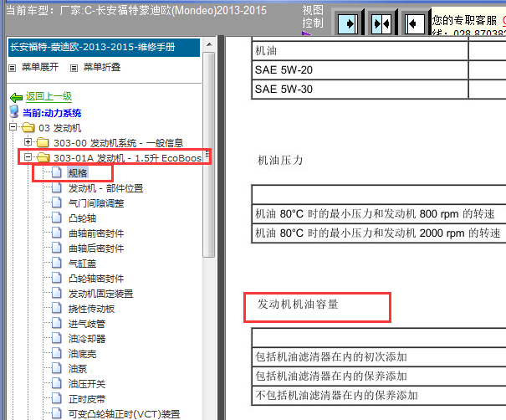
Task: Click the 气门间隙调整 page icon
Action: (57, 202)
